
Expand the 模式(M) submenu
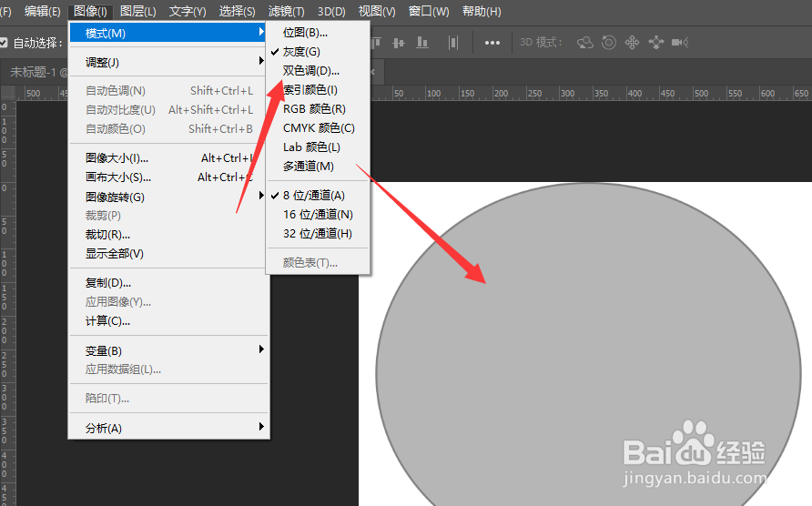coord(168,33)
